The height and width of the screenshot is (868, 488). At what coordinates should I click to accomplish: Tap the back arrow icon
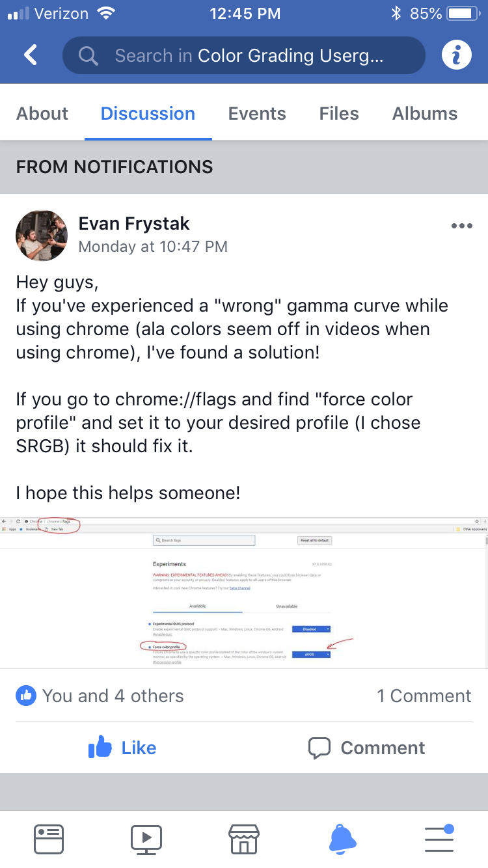pos(31,55)
